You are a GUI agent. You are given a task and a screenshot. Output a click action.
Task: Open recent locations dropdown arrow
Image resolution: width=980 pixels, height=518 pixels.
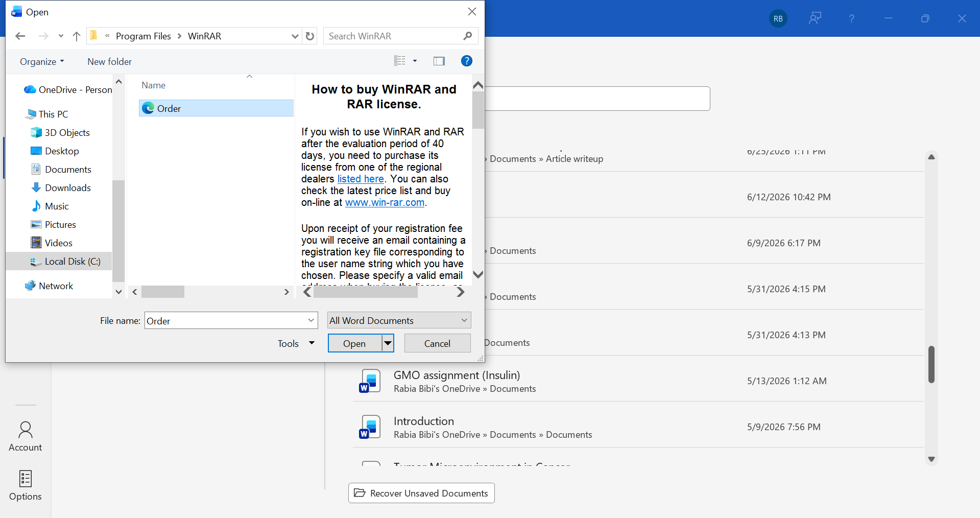click(61, 36)
